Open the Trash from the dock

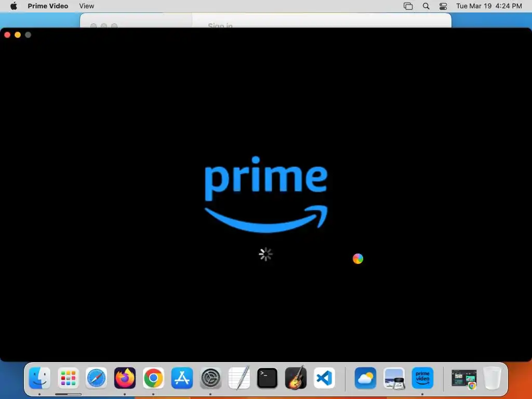[x=493, y=378]
